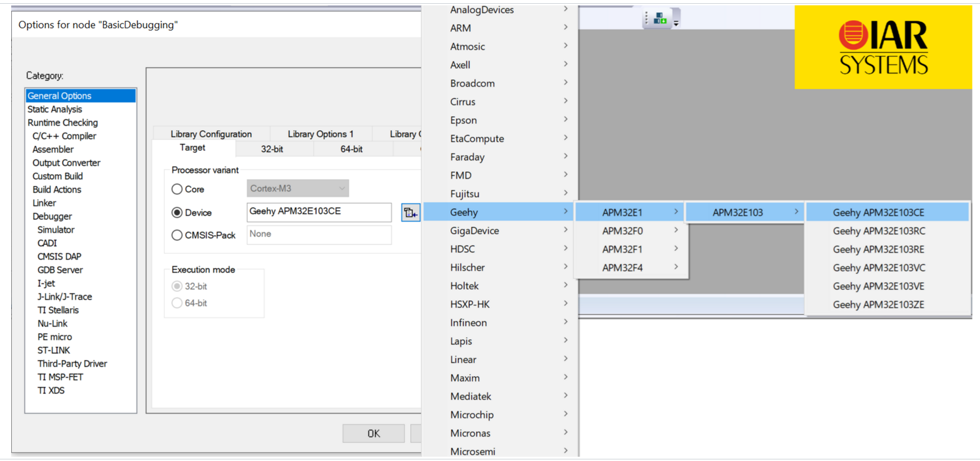Expand the Epson vendor submenu

point(500,120)
